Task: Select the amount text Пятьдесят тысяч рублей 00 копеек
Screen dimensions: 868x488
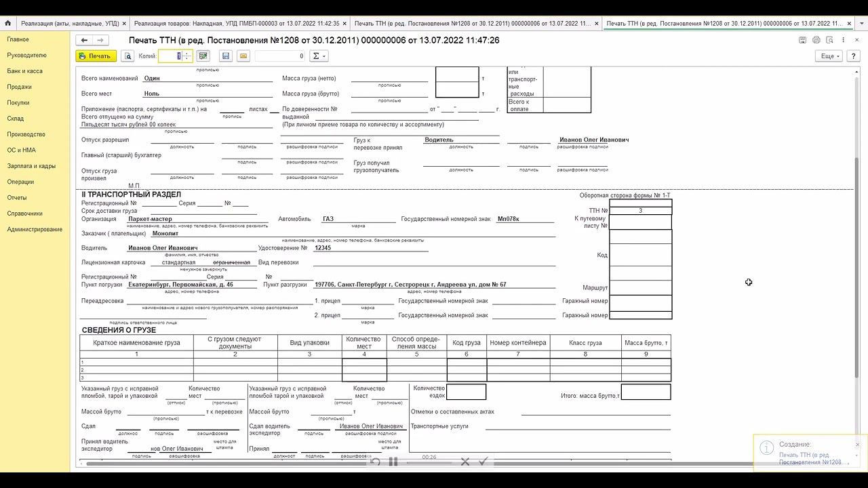Action: tap(128, 125)
